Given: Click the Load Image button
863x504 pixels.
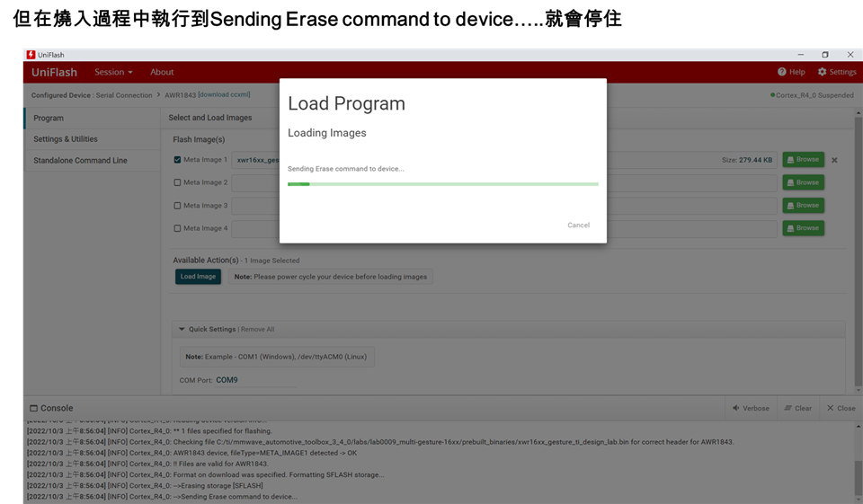Looking at the screenshot, I should [x=198, y=277].
